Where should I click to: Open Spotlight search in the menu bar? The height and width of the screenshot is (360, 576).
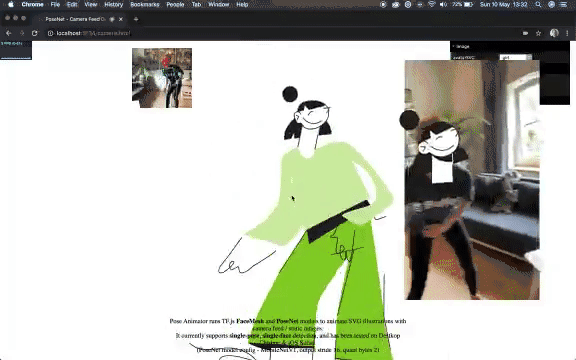click(538, 4)
